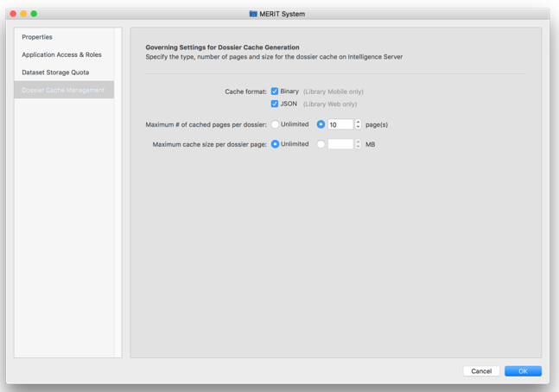
Task: Click the MERIT System title bar icon
Action: click(253, 14)
